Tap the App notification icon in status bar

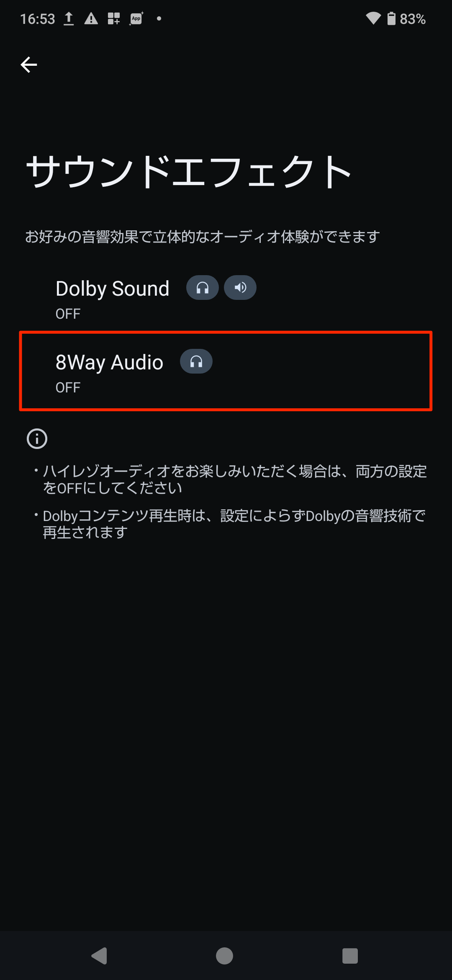click(136, 18)
